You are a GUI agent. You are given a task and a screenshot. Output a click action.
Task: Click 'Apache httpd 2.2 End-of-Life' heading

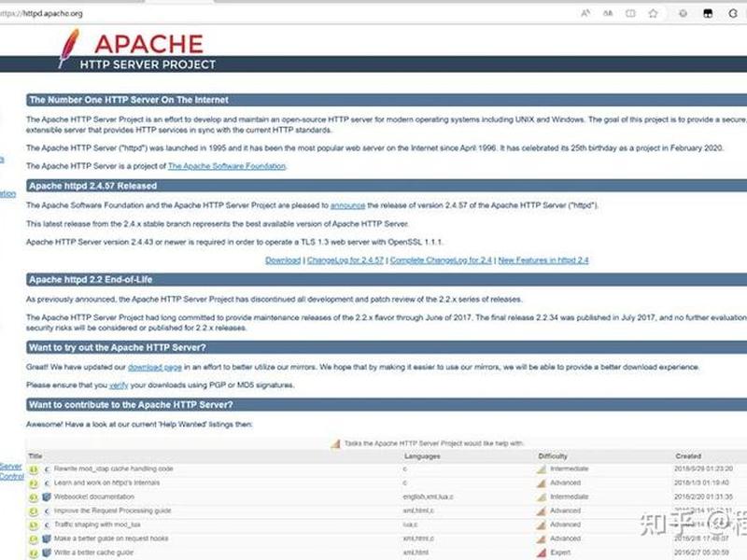91,280
